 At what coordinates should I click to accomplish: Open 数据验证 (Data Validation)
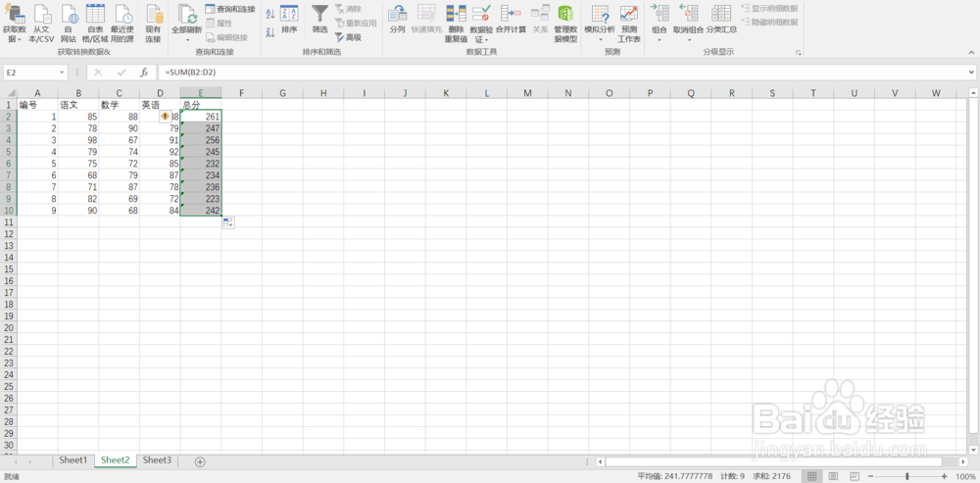(481, 24)
